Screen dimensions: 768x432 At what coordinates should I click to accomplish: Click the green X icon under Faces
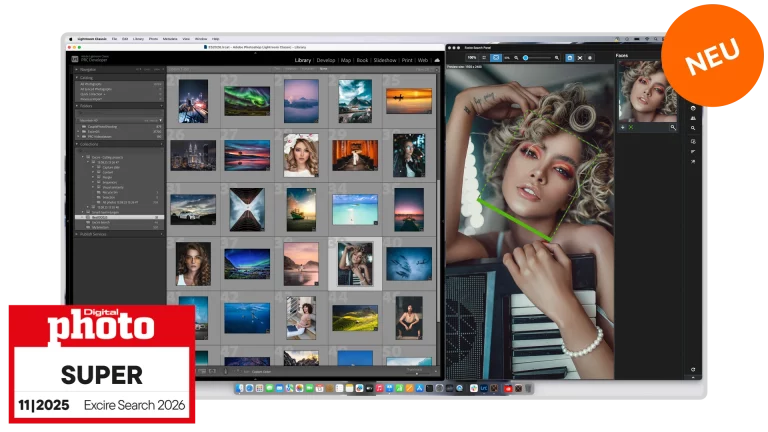click(x=630, y=128)
